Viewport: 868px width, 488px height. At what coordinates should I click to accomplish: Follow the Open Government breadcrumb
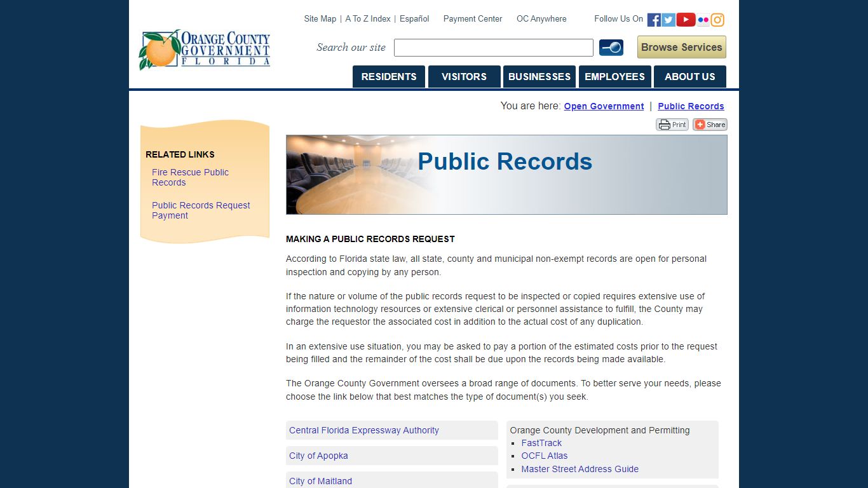pyautogui.click(x=604, y=106)
